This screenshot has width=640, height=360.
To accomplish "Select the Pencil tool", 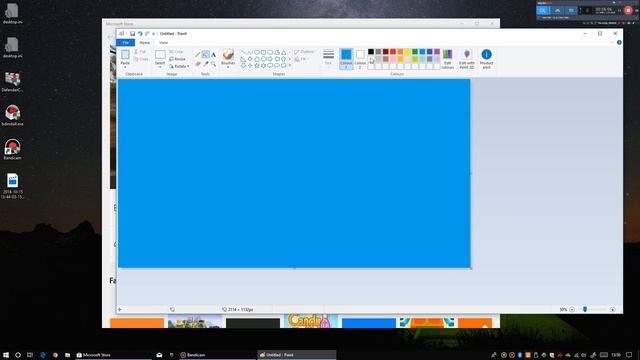I will [x=198, y=55].
